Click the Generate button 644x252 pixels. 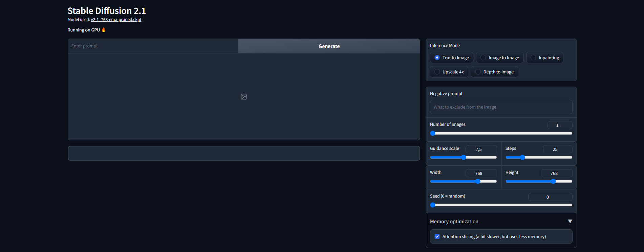coord(329,46)
